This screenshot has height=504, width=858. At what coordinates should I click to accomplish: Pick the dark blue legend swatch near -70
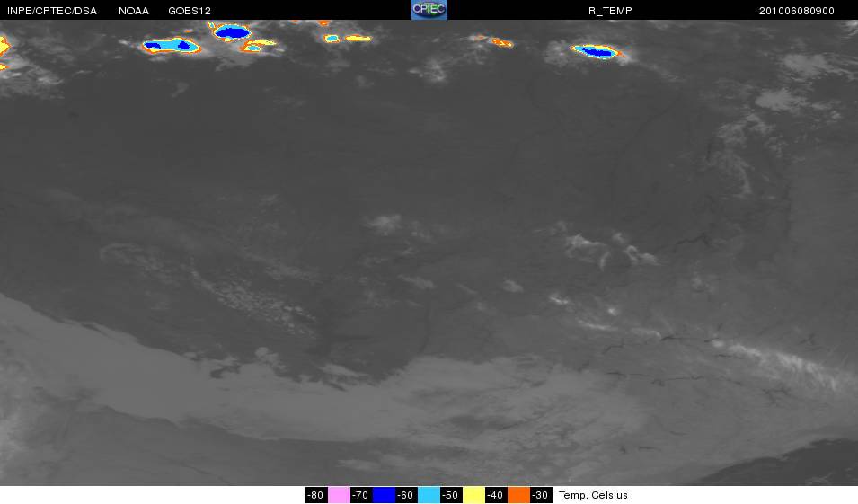coord(384,495)
